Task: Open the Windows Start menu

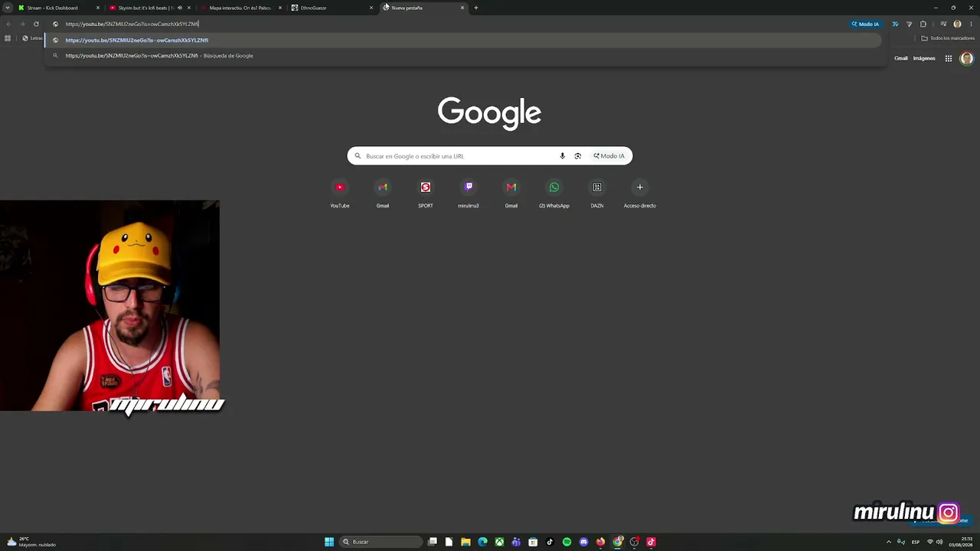Action: pos(329,542)
